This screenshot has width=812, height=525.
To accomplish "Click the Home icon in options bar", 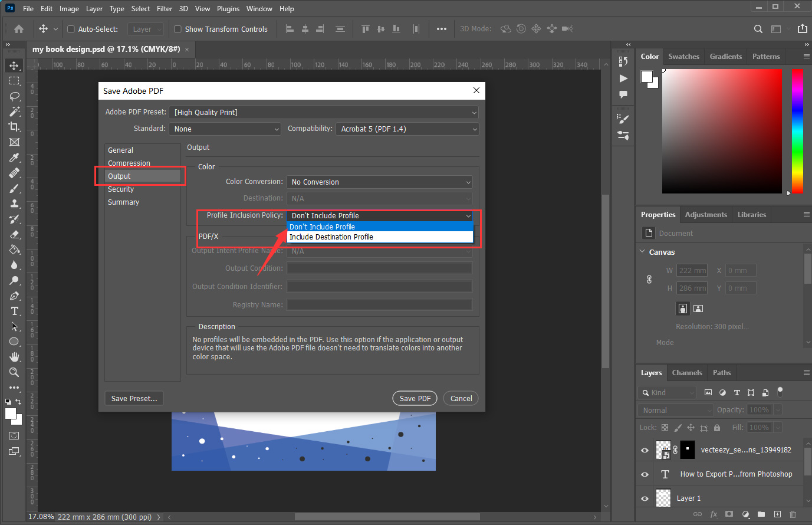I will (19, 29).
